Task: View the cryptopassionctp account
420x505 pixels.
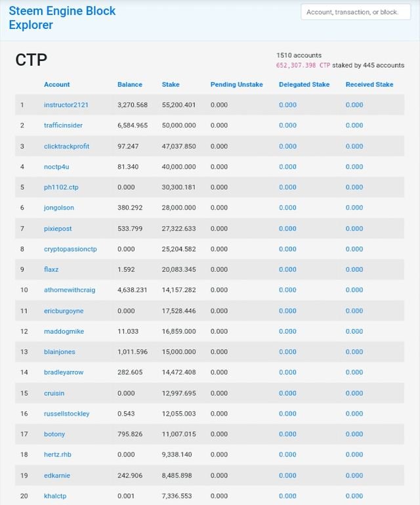Action: (70, 249)
